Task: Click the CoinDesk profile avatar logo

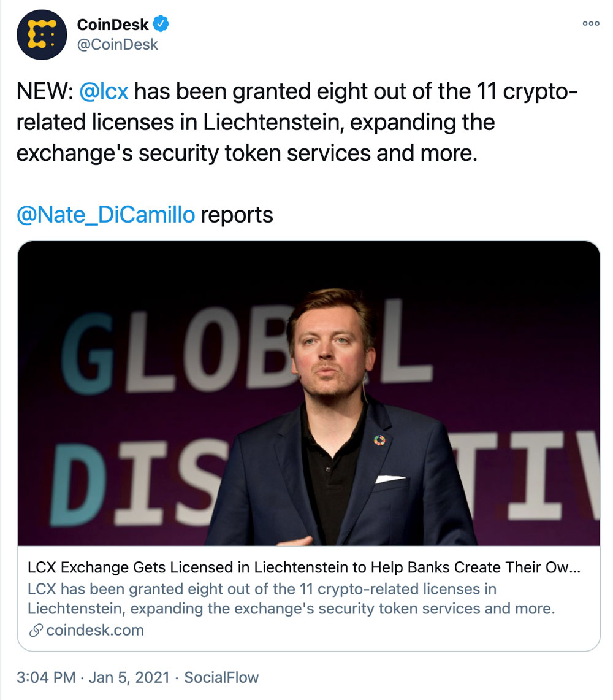Action: [x=41, y=34]
